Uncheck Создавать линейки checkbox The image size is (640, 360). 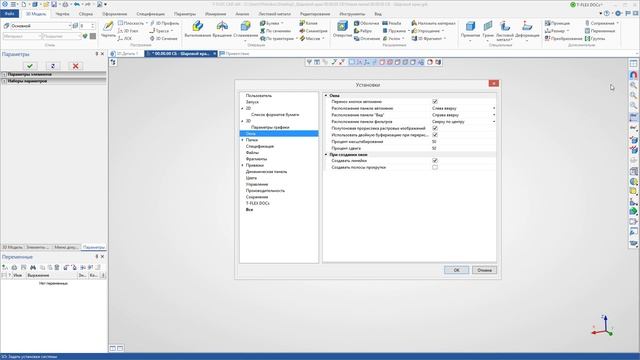coord(435,161)
